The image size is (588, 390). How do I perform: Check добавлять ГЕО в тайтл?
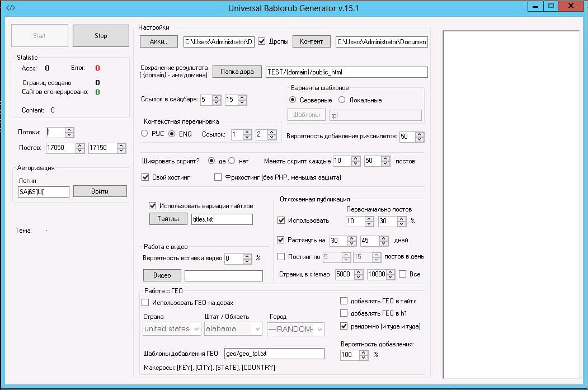[x=344, y=300]
